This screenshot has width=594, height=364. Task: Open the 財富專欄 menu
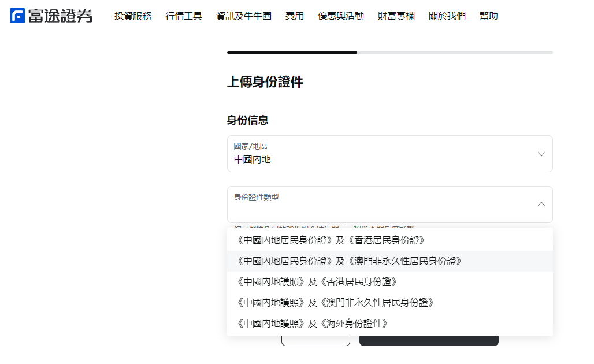point(396,16)
